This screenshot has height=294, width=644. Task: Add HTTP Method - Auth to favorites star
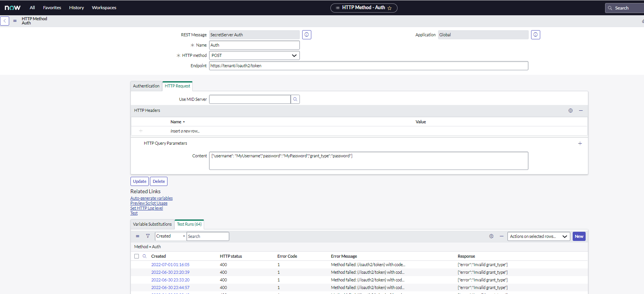coord(390,8)
